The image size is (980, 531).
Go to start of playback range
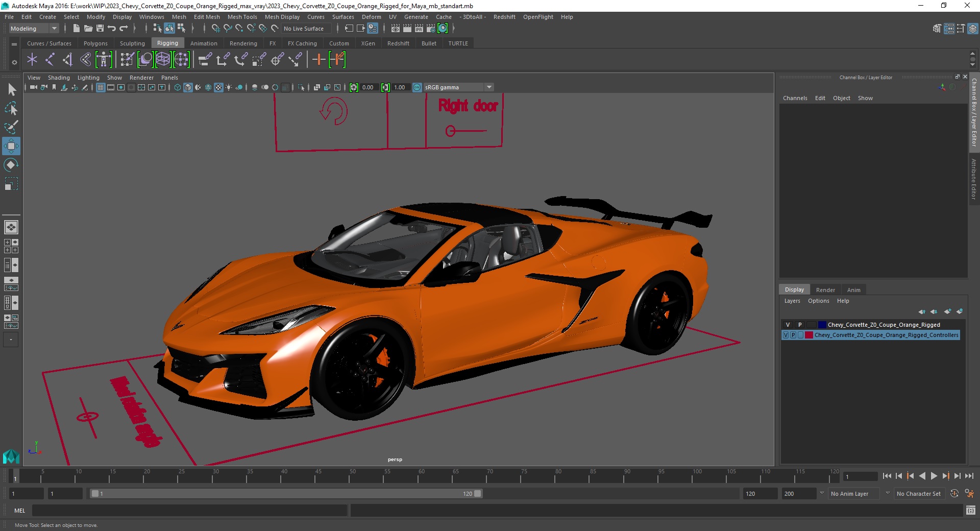click(887, 476)
